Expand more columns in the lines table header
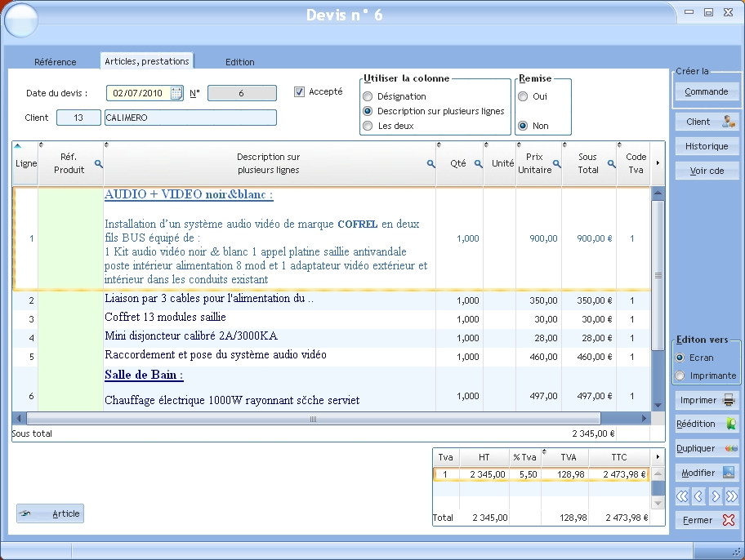Screen dimensions: 745x560 coord(658,163)
